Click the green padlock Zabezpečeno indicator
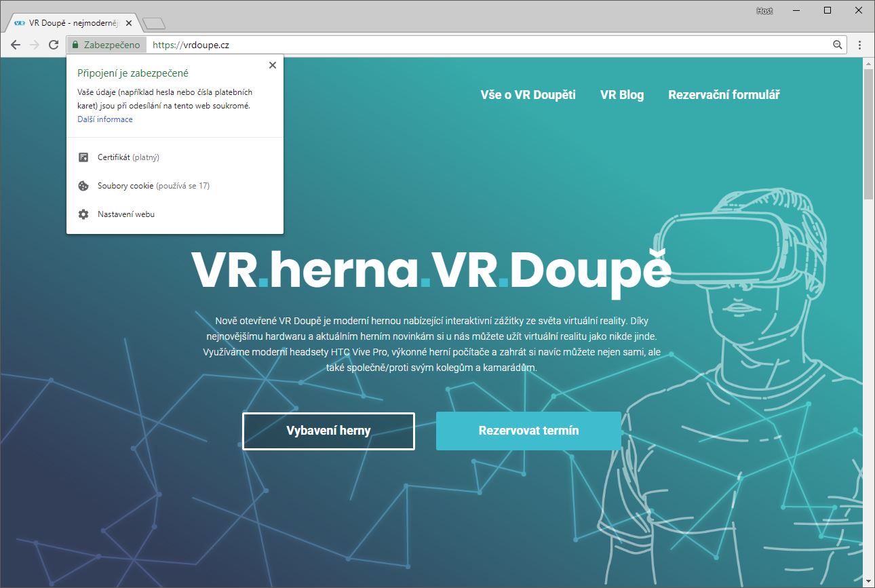The height and width of the screenshot is (588, 875). click(x=106, y=45)
